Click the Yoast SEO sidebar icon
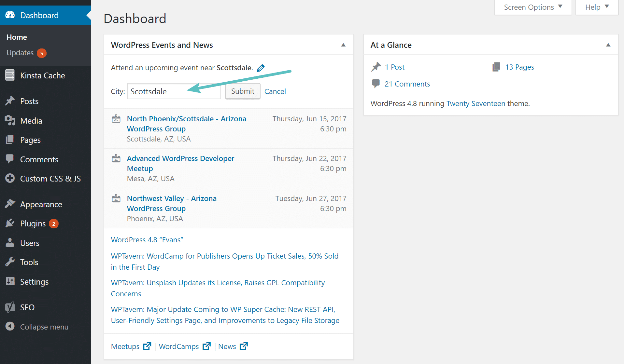Image resolution: width=624 pixels, height=364 pixels. coord(10,307)
